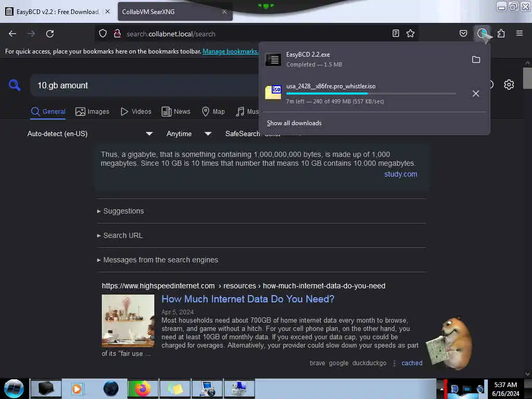Image resolution: width=532 pixels, height=399 pixels.
Task: Click the iso file icon in downloads
Action: click(273, 92)
